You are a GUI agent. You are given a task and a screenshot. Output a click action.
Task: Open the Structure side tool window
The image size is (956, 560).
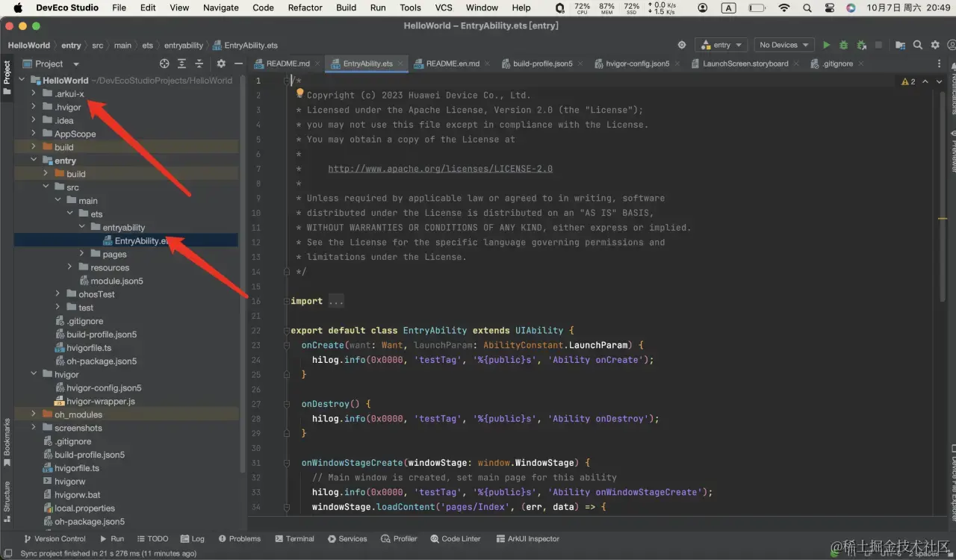tap(7, 501)
